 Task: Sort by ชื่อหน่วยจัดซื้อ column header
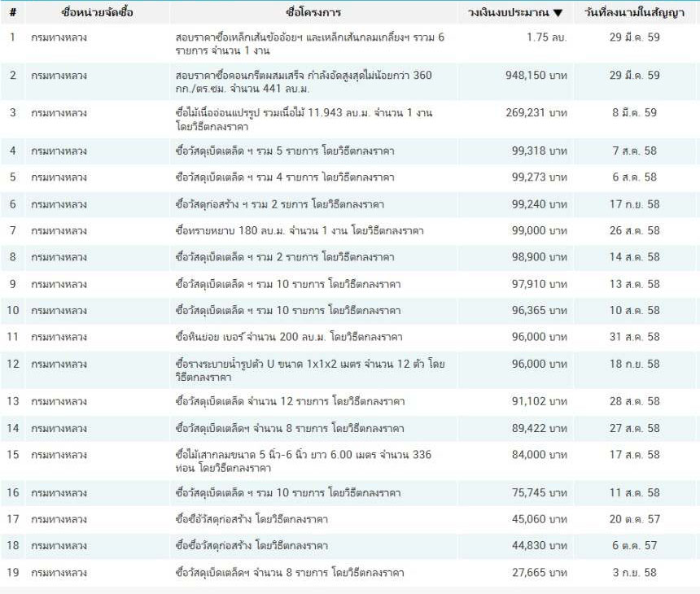tap(97, 13)
